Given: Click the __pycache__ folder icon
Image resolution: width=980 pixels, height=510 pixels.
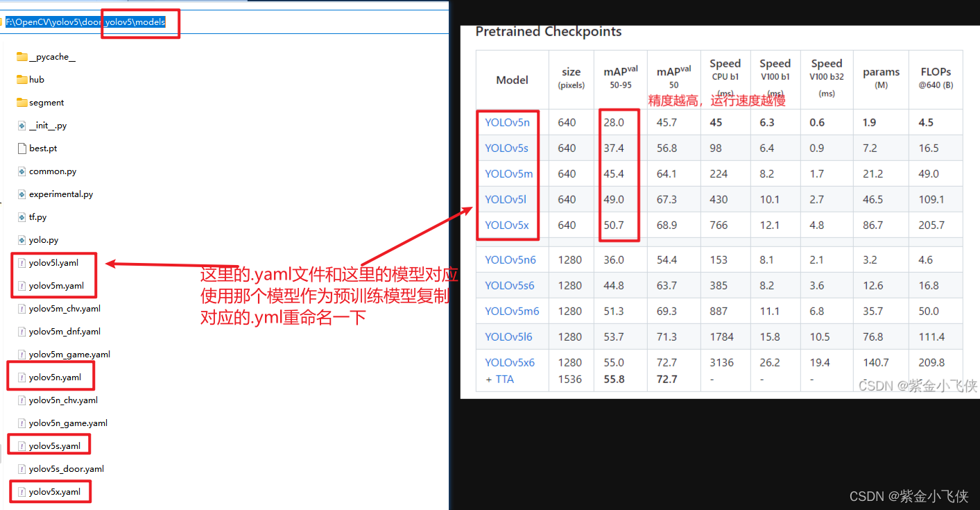Looking at the screenshot, I should coord(22,57).
